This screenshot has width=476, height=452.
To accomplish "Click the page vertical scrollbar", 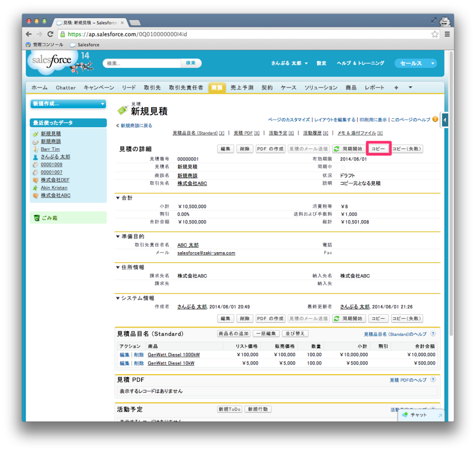I will pyautogui.click(x=451, y=194).
